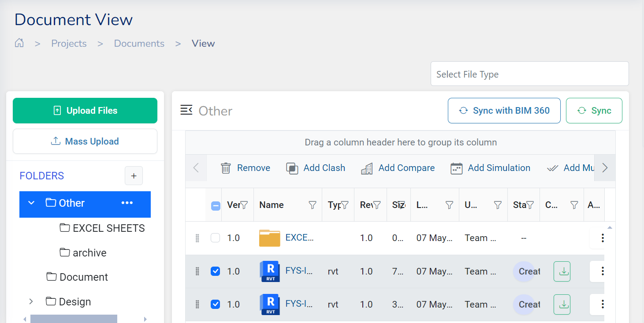The image size is (644, 323).
Task: Click the home icon in breadcrumb
Action: [x=19, y=43]
